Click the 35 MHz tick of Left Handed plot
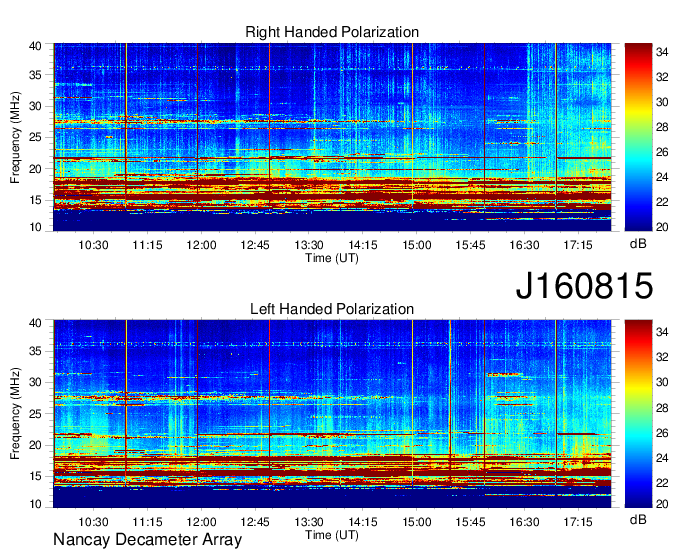This screenshot has height=552, width=680. click(x=35, y=351)
